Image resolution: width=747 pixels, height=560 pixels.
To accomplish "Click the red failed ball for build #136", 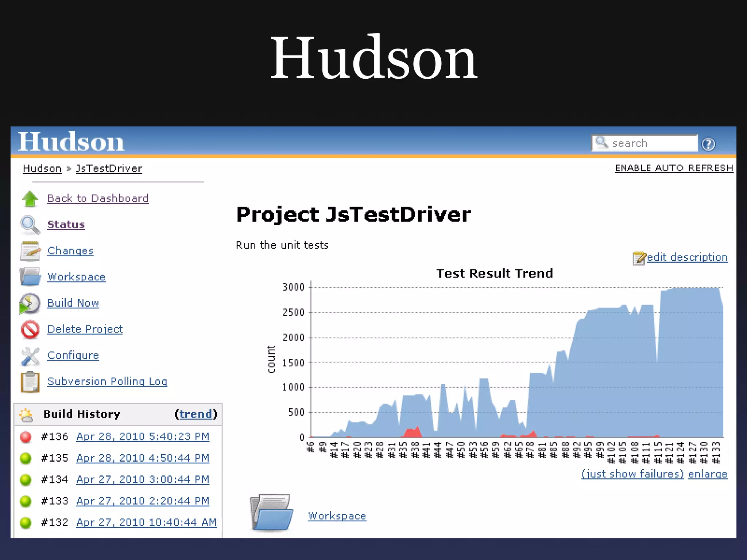I will pos(26,437).
